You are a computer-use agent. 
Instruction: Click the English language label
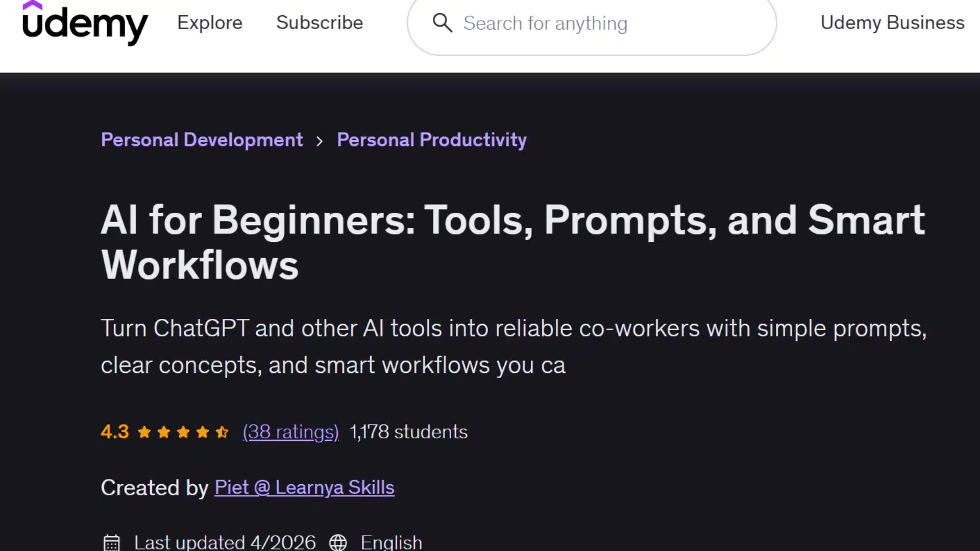pyautogui.click(x=391, y=542)
